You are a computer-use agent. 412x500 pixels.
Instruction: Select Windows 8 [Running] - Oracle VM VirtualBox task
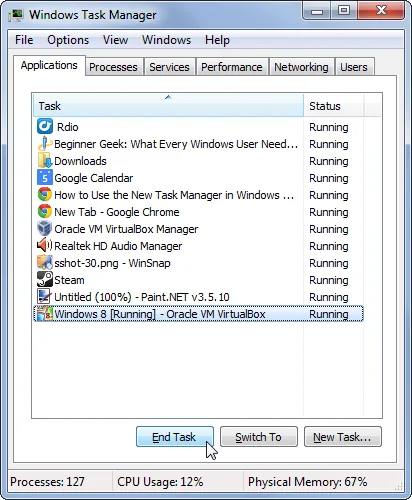tap(198, 314)
